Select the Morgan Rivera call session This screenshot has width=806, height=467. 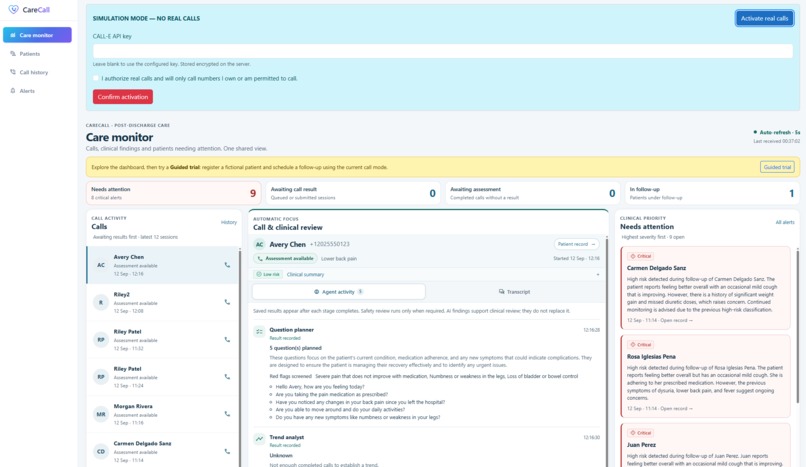pos(162,414)
